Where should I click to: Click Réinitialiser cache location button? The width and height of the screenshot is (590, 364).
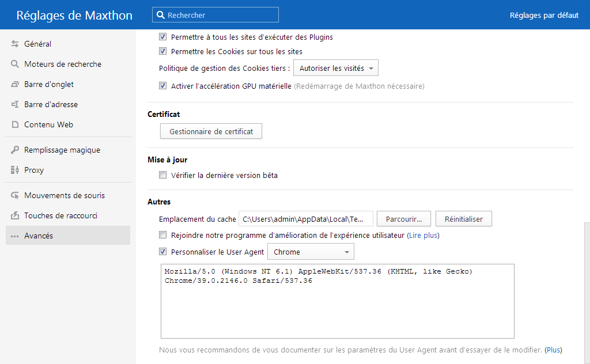click(x=464, y=219)
